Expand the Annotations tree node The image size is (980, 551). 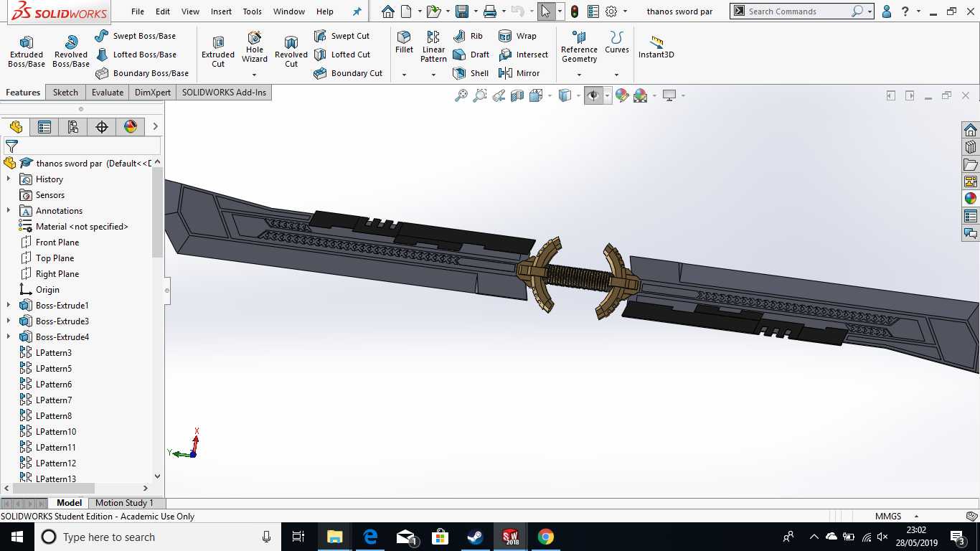(x=9, y=211)
